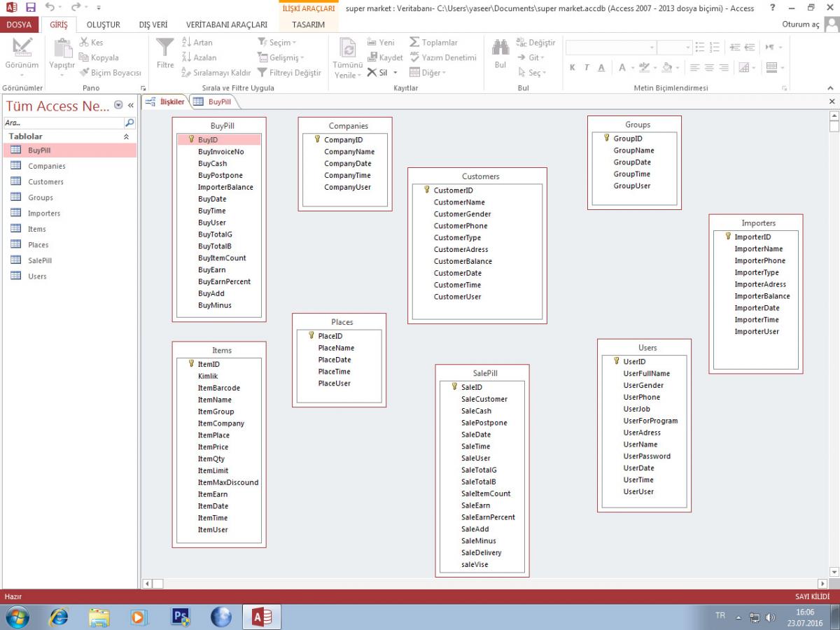This screenshot has height=630, width=840.
Task: Click the Save icon in quick access toolbar
Action: pyautogui.click(x=30, y=8)
